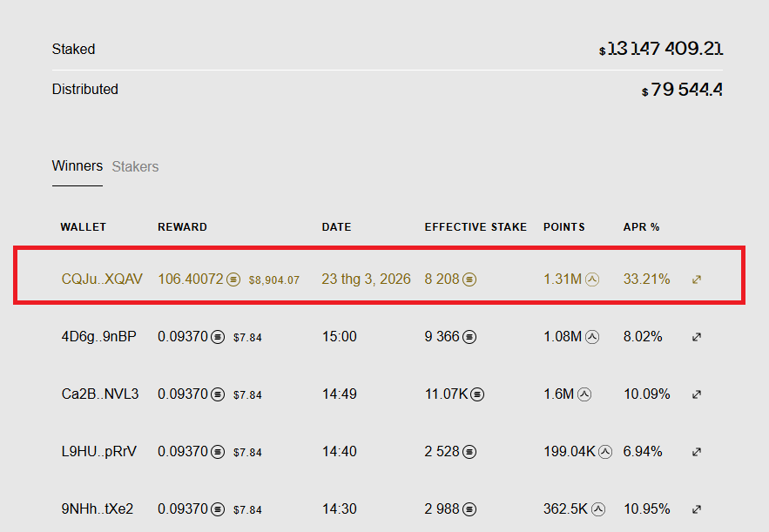Open wallet L9HU..pRrV

(x=99, y=451)
